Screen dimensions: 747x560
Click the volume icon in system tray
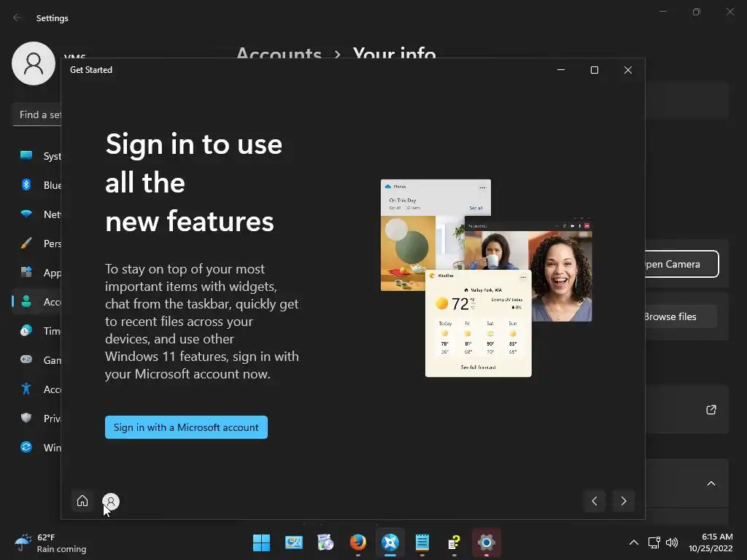coord(672,542)
